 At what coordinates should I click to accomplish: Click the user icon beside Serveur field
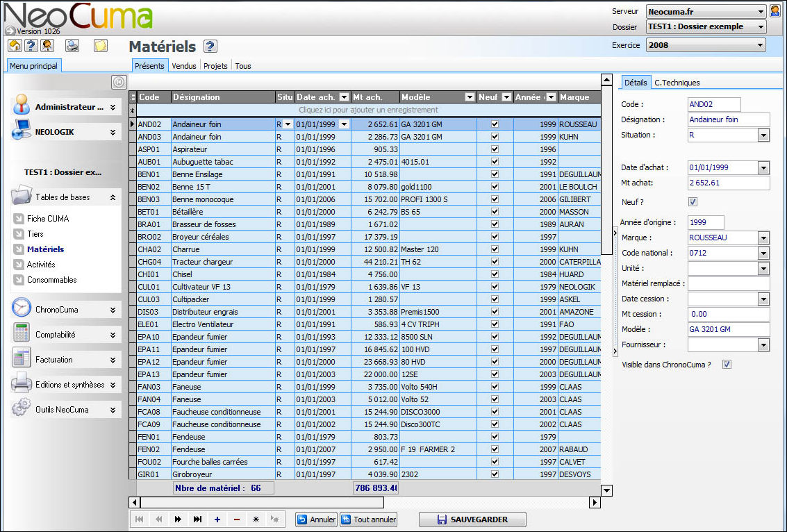[x=775, y=11]
